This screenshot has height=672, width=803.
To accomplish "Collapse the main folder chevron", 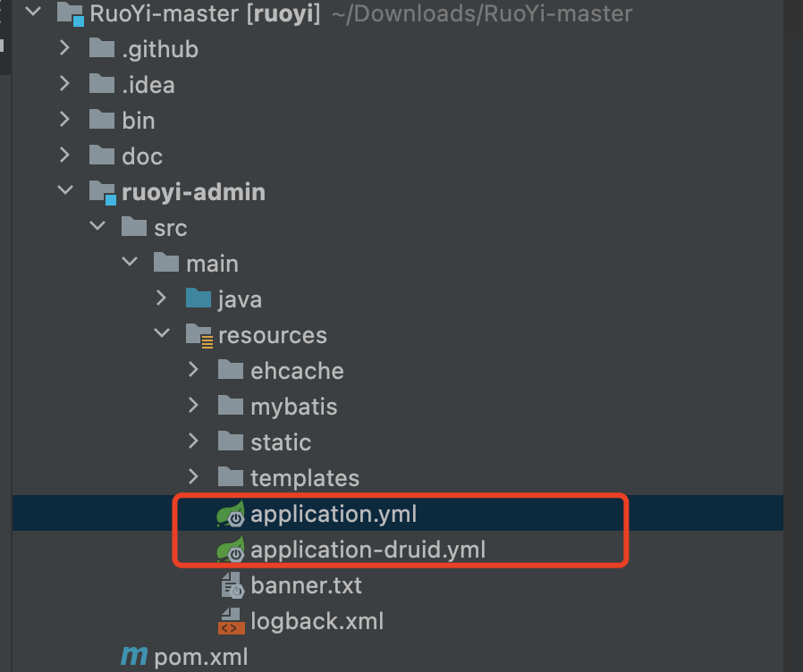I will tap(130, 261).
